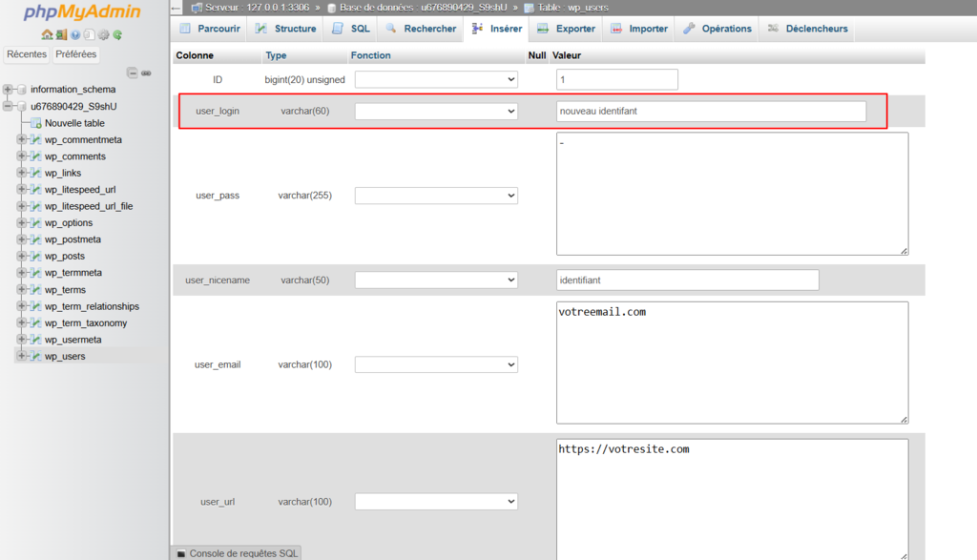Screen dimensions: 977x560
Task: Refresh navigation with the green arrow icon
Action: [x=117, y=34]
